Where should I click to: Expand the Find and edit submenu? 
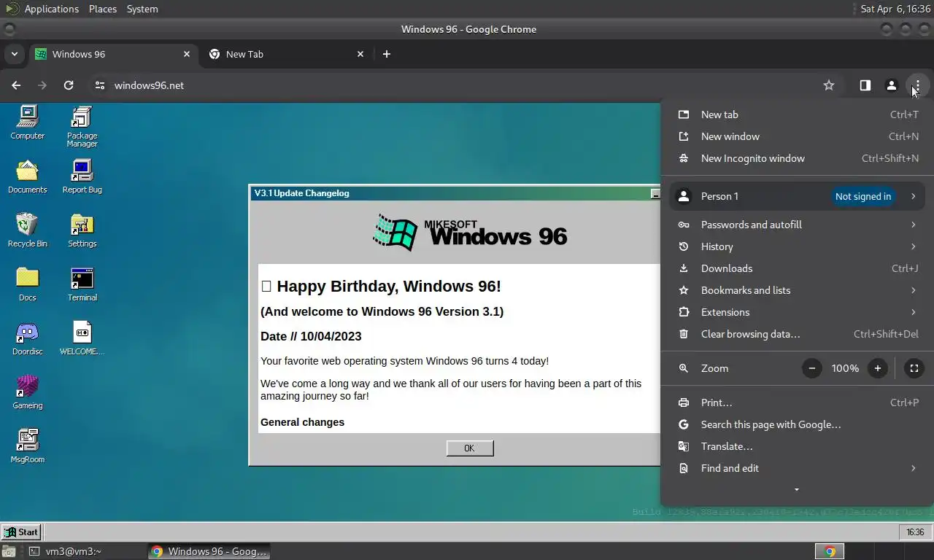click(x=797, y=468)
